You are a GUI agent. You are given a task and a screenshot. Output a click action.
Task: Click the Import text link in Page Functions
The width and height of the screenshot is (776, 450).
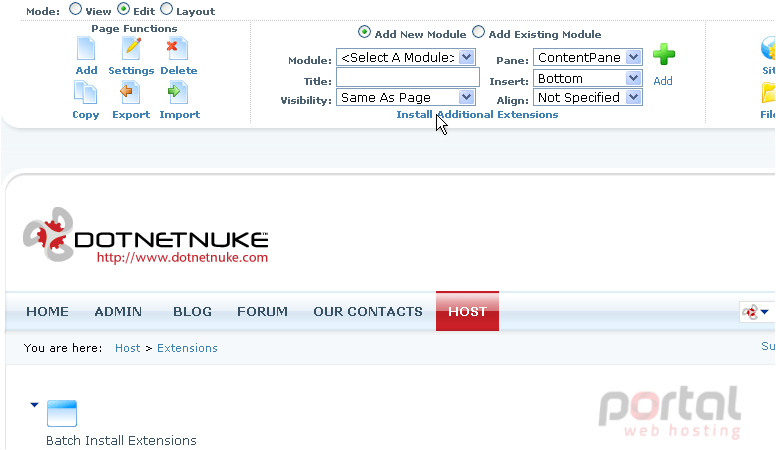pos(180,114)
